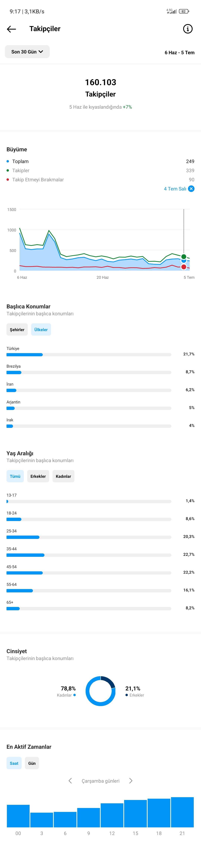
Task: Filter age range by Kadınlar
Action: [63, 476]
